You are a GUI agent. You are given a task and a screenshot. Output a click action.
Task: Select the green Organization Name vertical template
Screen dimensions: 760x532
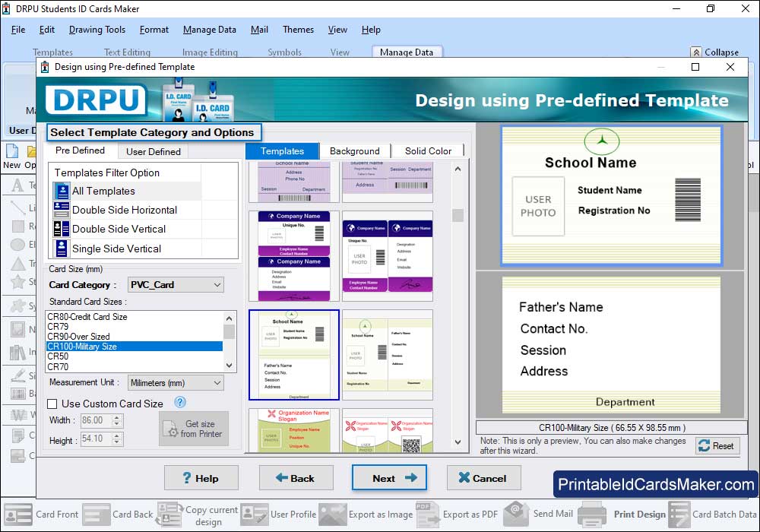(293, 430)
